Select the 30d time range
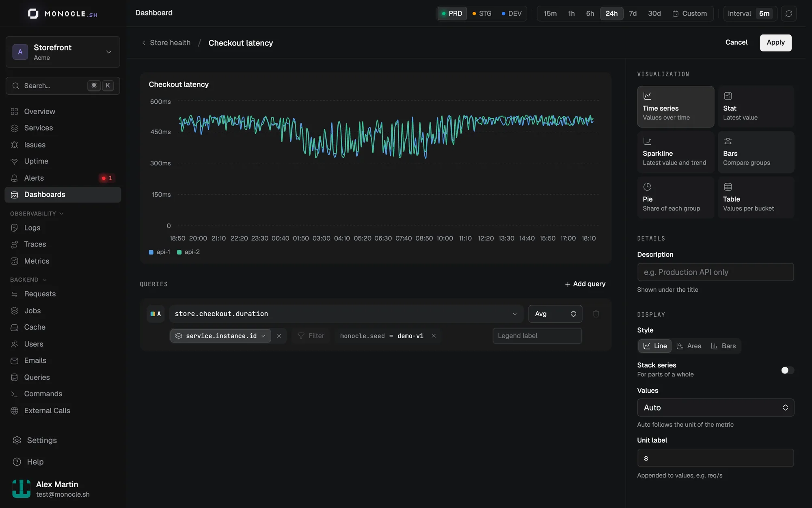Screen dimensions: 812x508 click(x=654, y=13)
